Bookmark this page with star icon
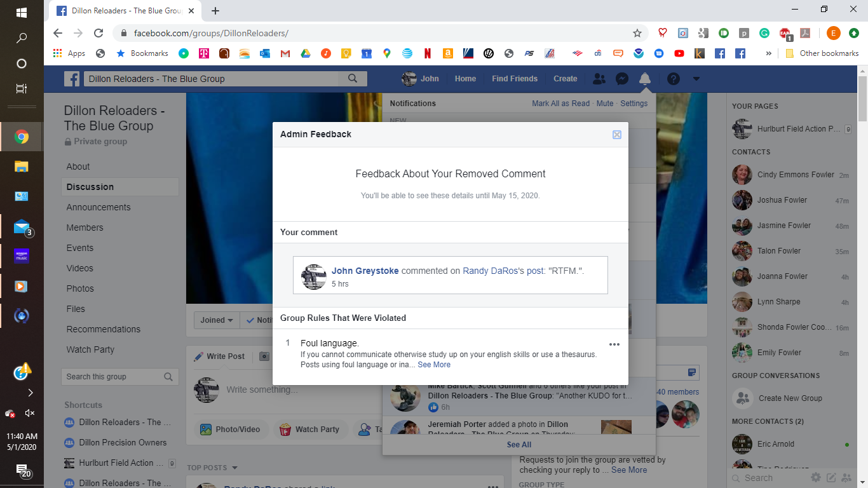The image size is (868, 488). point(637,33)
